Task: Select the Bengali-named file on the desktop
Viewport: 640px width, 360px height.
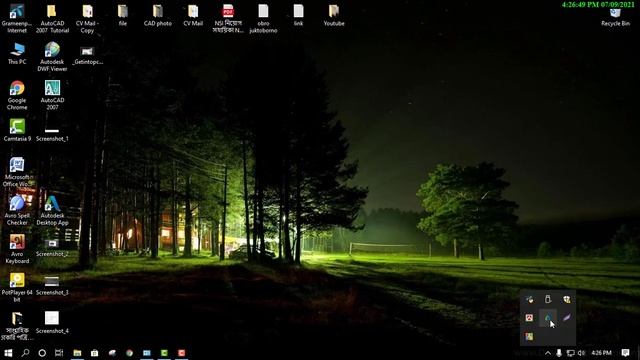Action: pos(17,326)
